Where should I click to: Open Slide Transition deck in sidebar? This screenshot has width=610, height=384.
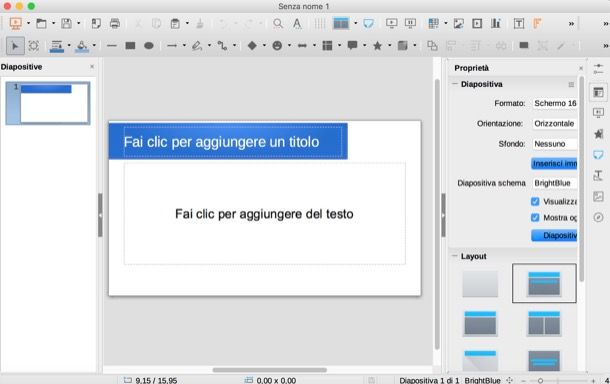[x=598, y=113]
